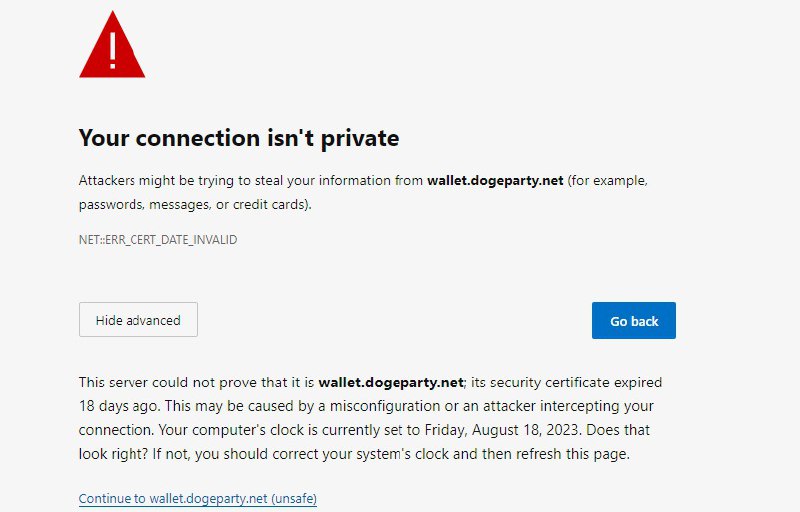The width and height of the screenshot is (800, 512).
Task: Click the word "misconfiguration"
Action: 385,406
